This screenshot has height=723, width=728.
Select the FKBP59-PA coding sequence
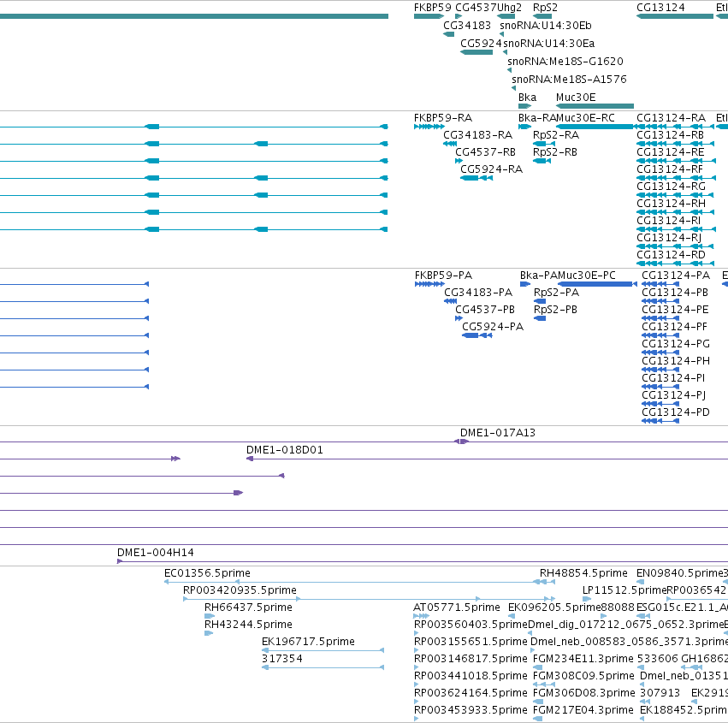[429, 284]
